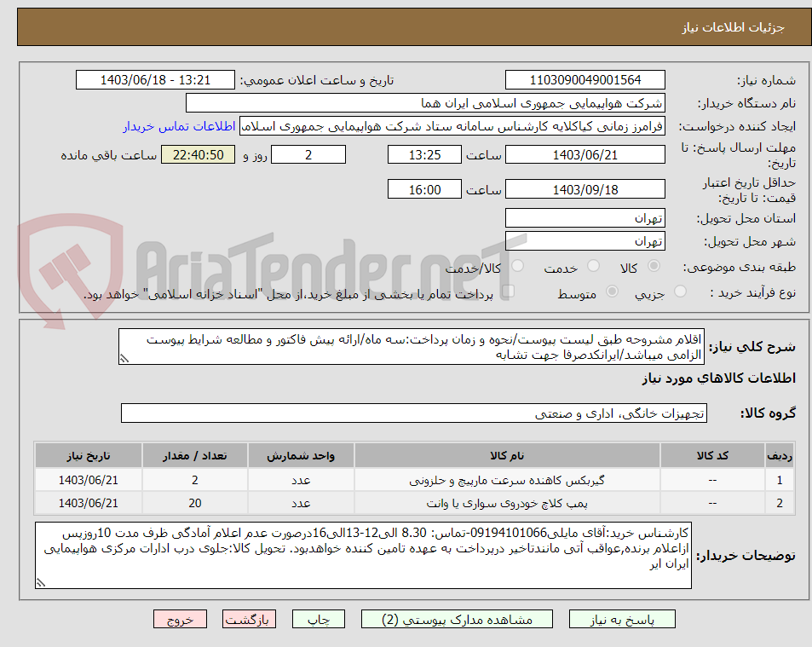Click the توضیحات خریدار text area
The image size is (812, 647).
[x=363, y=555]
